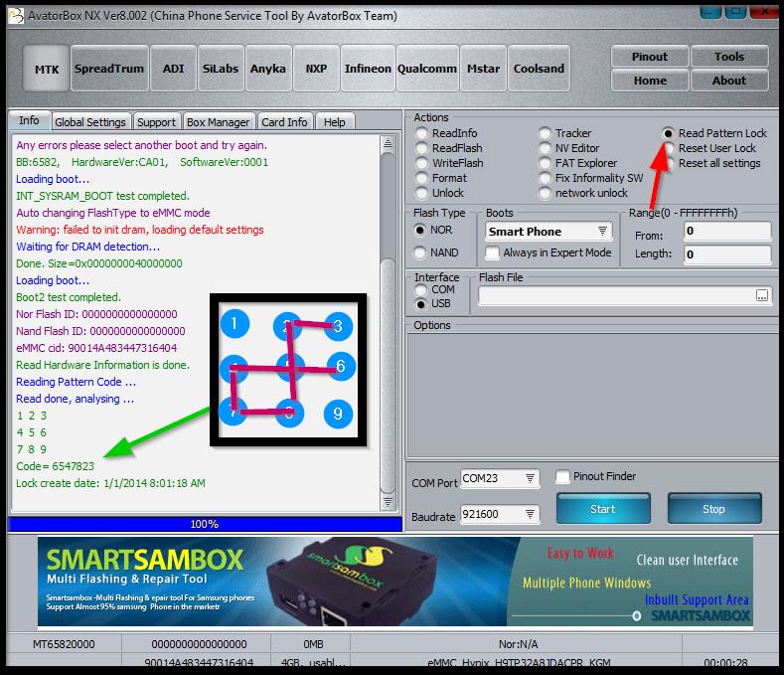Open the Global Settings tab
This screenshot has height=675, width=784.
coord(90,122)
